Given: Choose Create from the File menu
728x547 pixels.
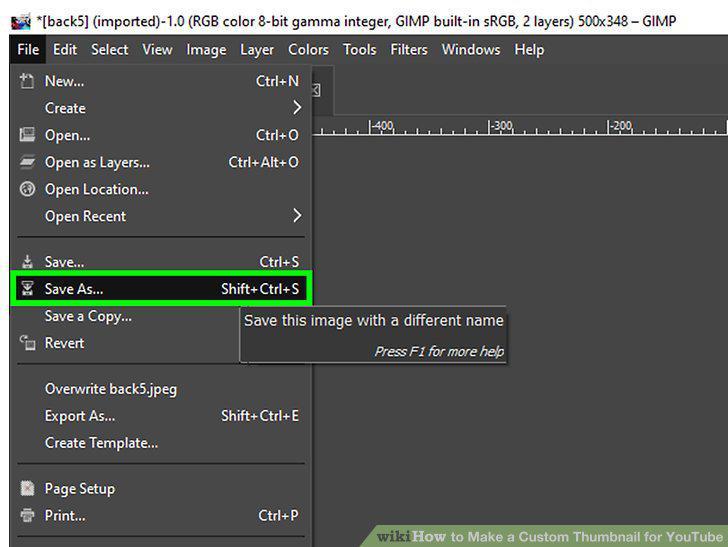Looking at the screenshot, I should tap(161, 108).
